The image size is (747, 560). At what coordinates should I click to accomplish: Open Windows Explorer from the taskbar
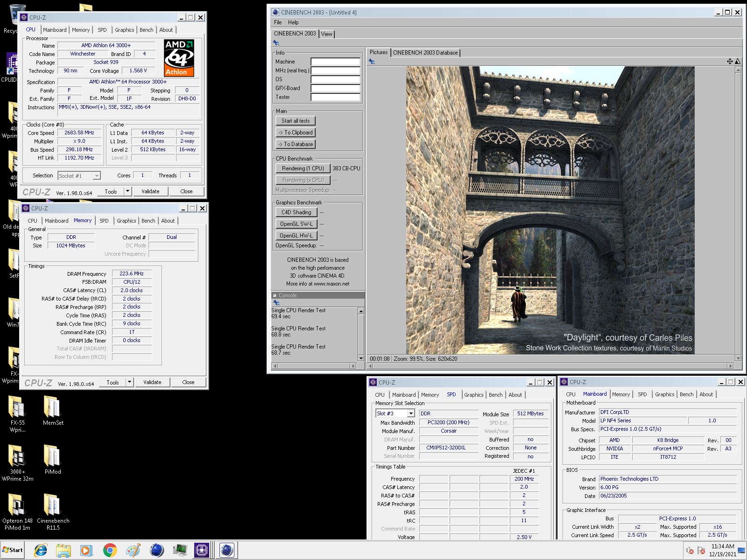pyautogui.click(x=63, y=550)
